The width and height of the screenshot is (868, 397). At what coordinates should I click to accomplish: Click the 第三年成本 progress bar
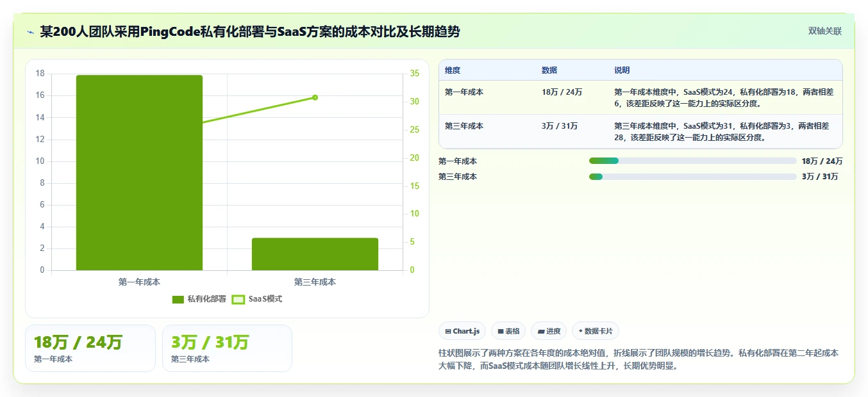[x=692, y=176]
